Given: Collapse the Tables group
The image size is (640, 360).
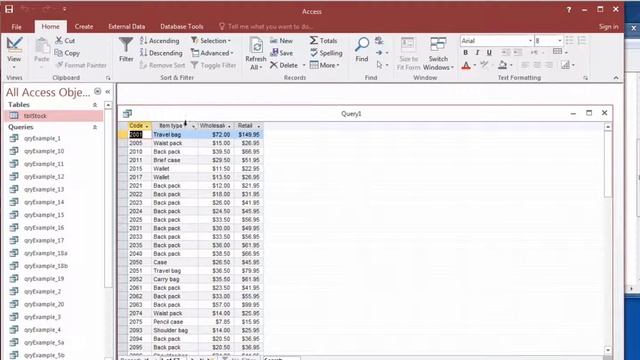Looking at the screenshot, I should pyautogui.click(x=95, y=105).
